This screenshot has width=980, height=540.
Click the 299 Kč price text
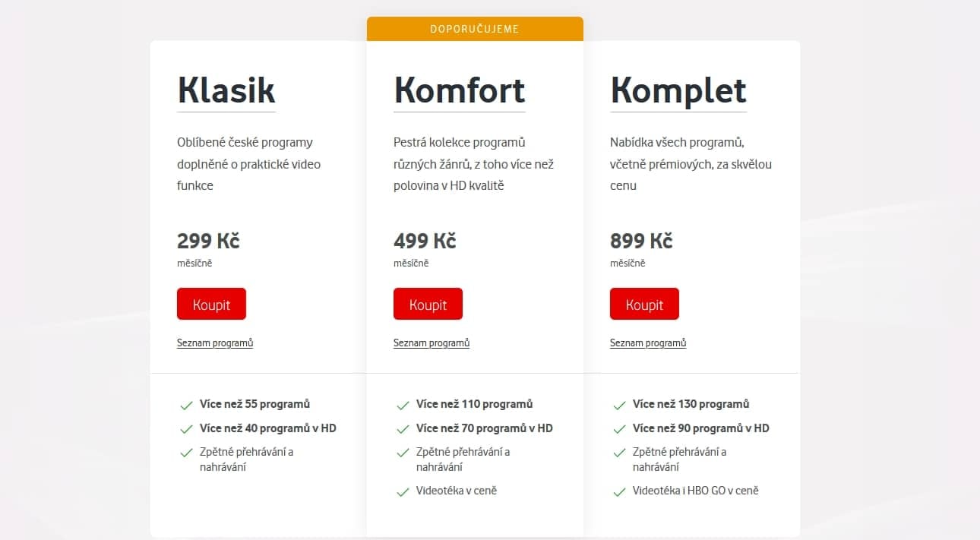pos(207,241)
